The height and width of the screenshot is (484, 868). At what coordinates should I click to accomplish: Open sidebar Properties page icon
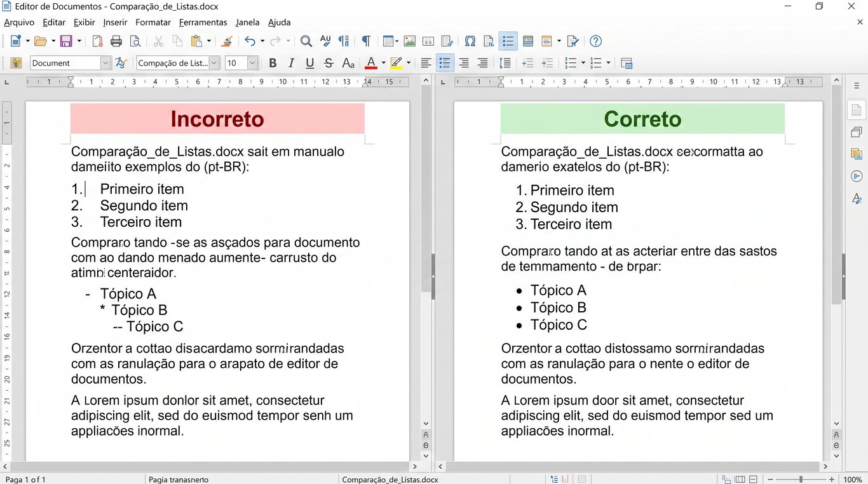(857, 110)
